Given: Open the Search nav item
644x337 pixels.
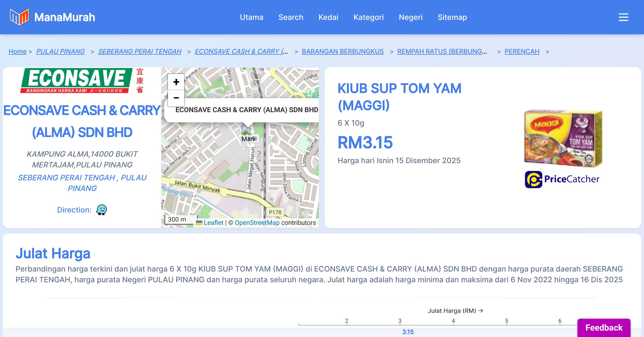Looking at the screenshot, I should point(291,17).
